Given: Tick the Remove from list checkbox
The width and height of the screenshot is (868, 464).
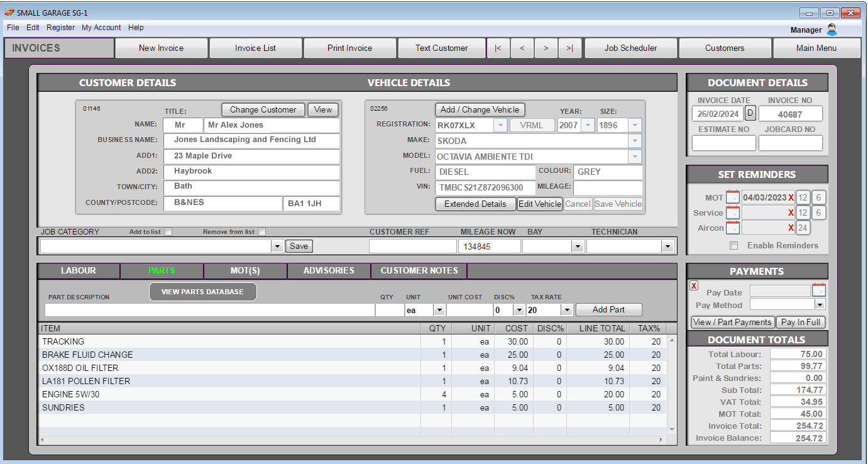Looking at the screenshot, I should click(x=262, y=231).
